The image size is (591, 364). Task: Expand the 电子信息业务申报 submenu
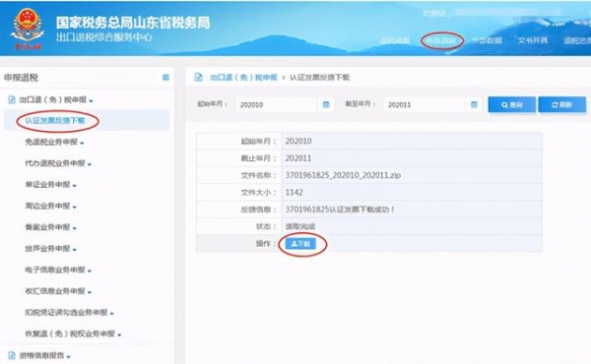coord(58,270)
